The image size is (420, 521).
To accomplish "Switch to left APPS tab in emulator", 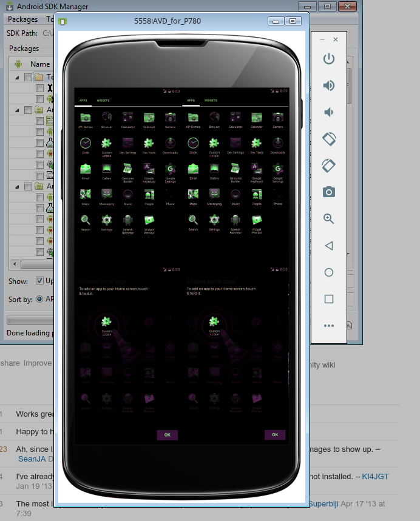I will [x=83, y=100].
